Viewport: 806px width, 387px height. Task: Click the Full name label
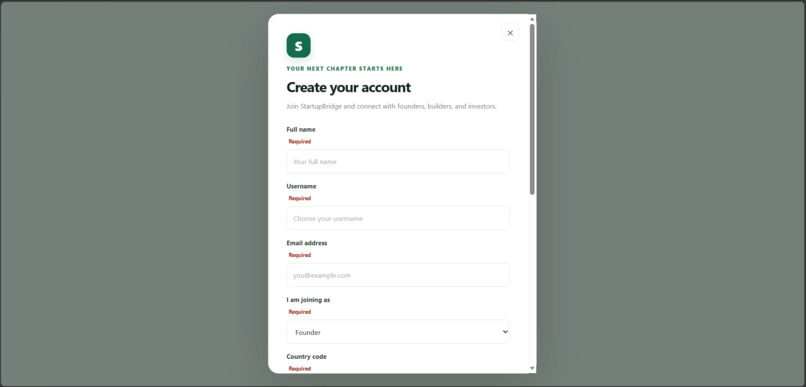[x=301, y=130]
